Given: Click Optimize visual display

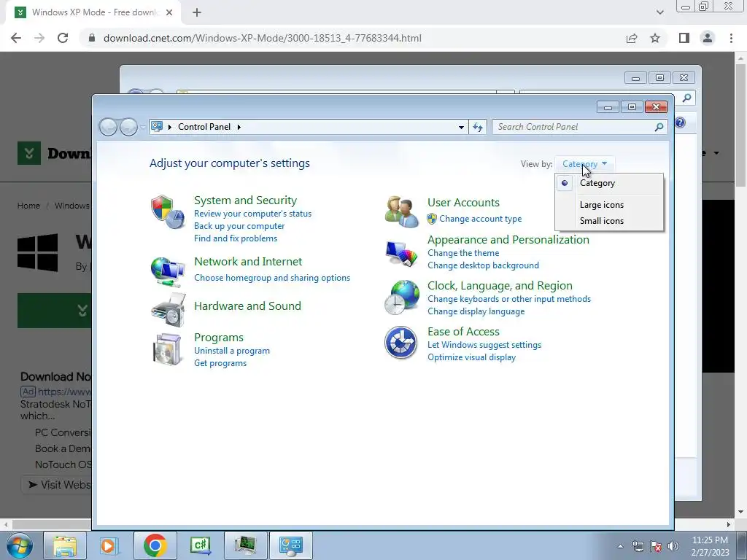Looking at the screenshot, I should point(472,357).
